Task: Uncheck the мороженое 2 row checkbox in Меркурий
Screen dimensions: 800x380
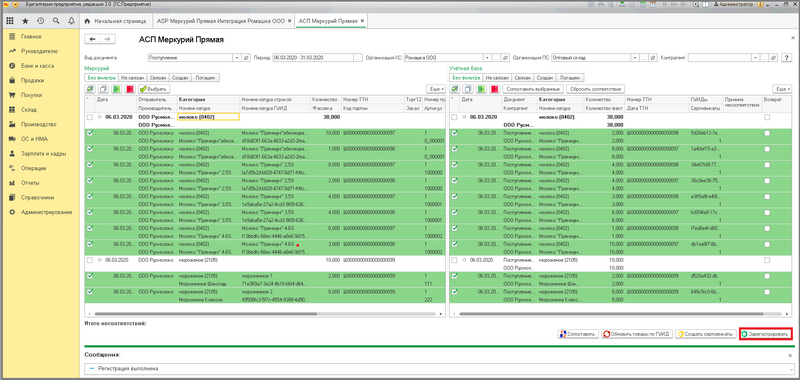Action: click(x=90, y=292)
